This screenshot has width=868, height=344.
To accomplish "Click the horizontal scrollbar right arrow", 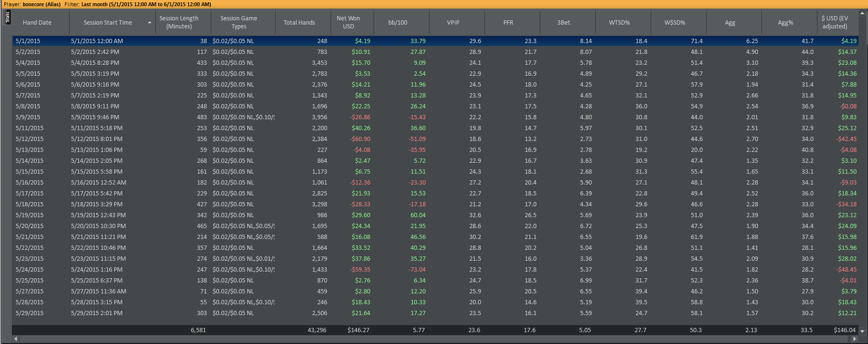I will [855, 339].
